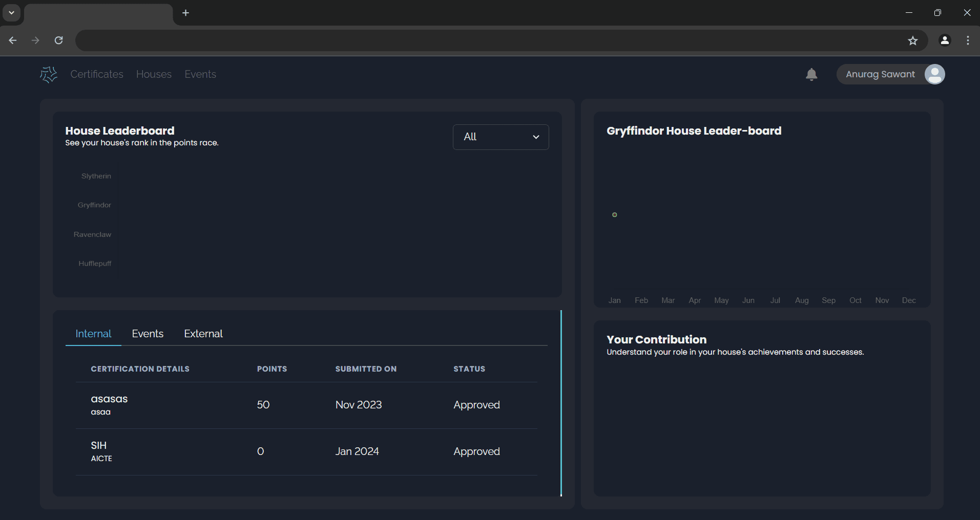Viewport: 980px width, 520px height.
Task: Open the browser profile icon
Action: coord(945,40)
